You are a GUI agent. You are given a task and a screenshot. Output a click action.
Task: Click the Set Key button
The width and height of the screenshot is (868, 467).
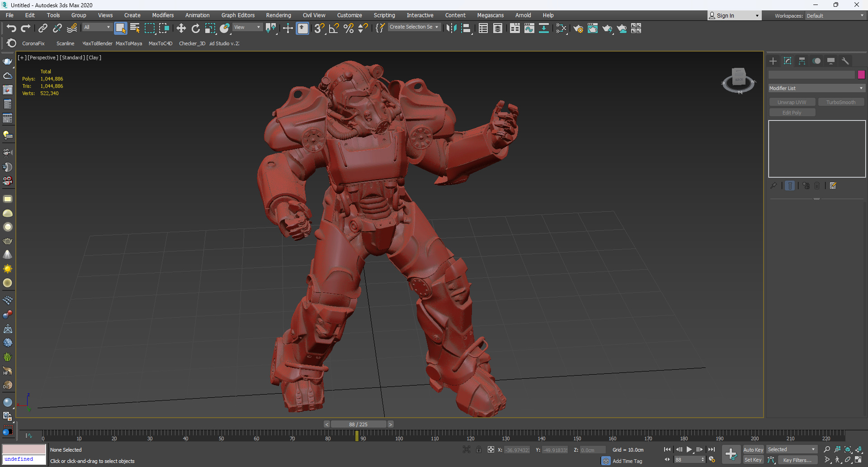753,460
